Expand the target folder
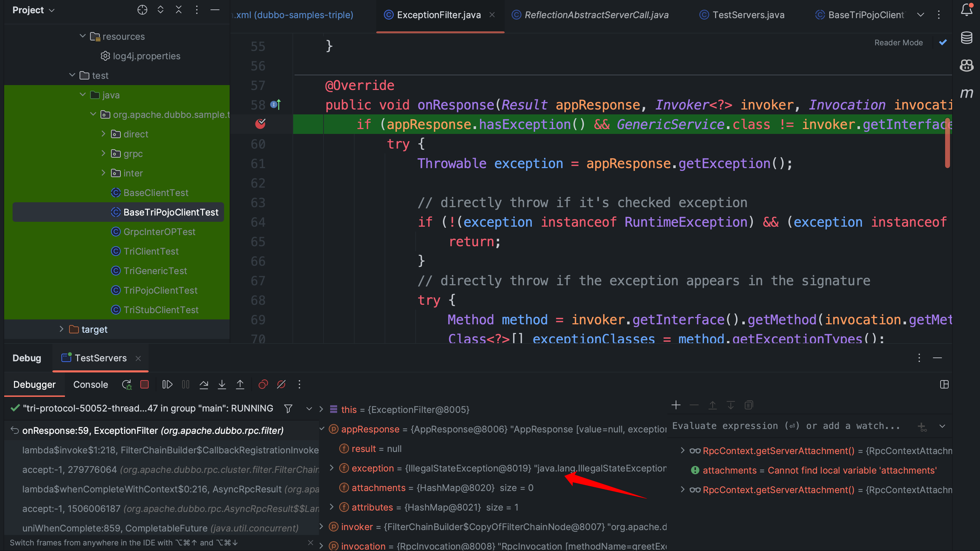This screenshot has height=551, width=980. [x=62, y=329]
